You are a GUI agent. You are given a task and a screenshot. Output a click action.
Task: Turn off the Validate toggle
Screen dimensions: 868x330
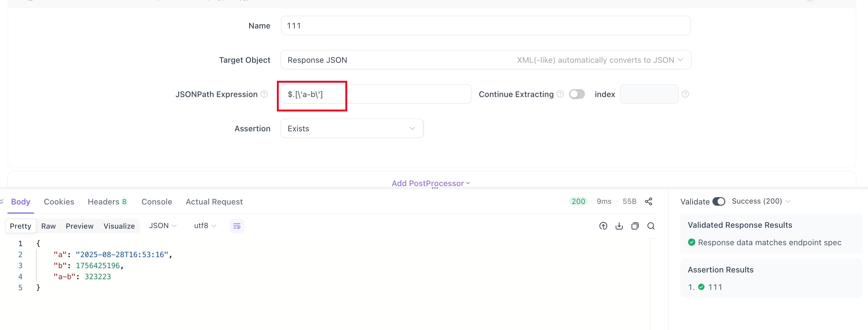point(718,201)
